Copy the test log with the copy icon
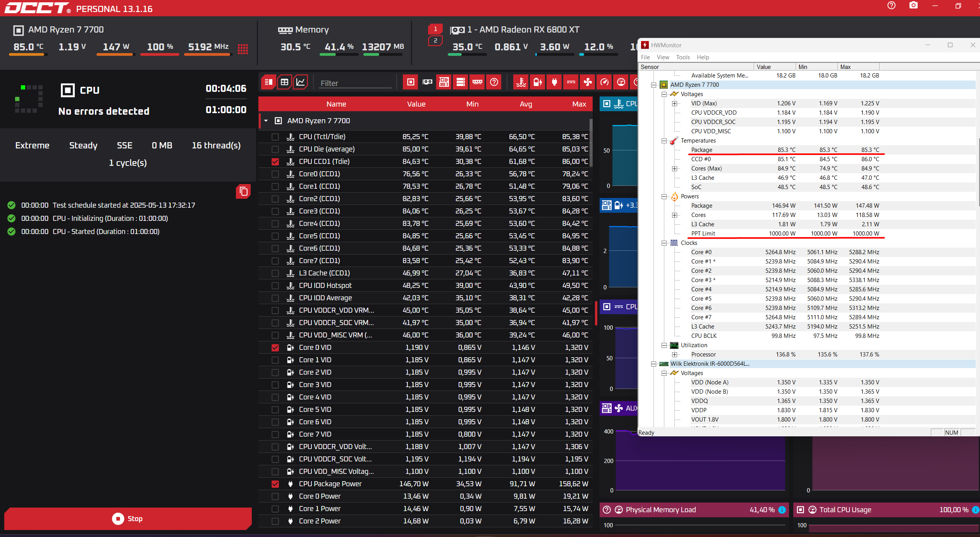980x537 pixels. pos(243,191)
